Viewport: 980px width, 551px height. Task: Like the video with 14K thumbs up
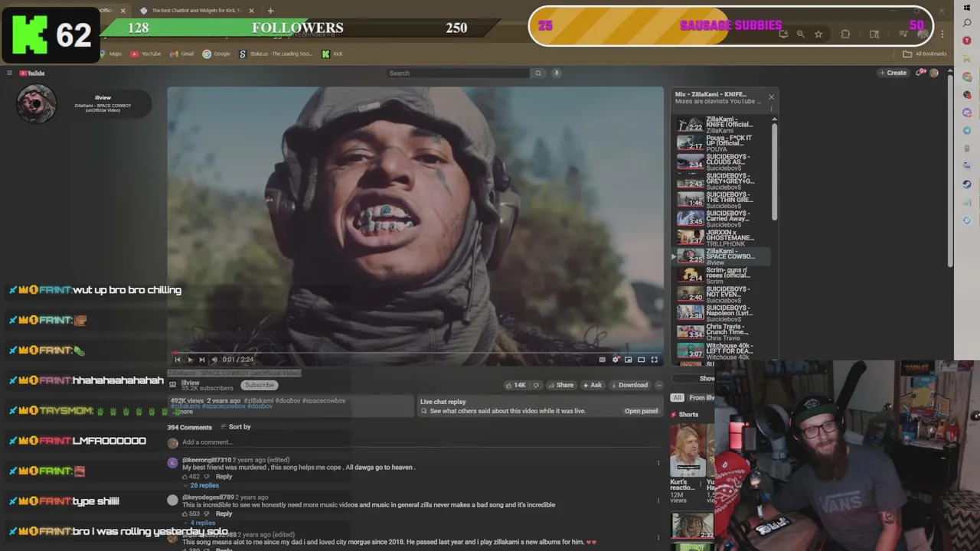(515, 385)
